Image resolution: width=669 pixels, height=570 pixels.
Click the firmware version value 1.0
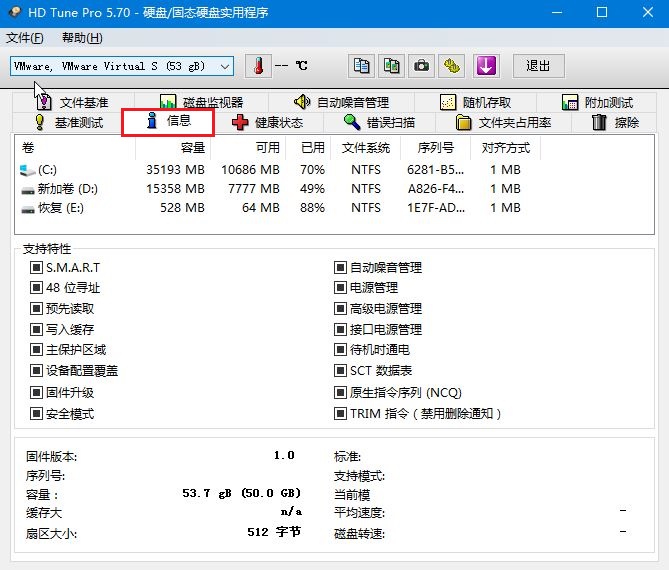click(x=284, y=456)
